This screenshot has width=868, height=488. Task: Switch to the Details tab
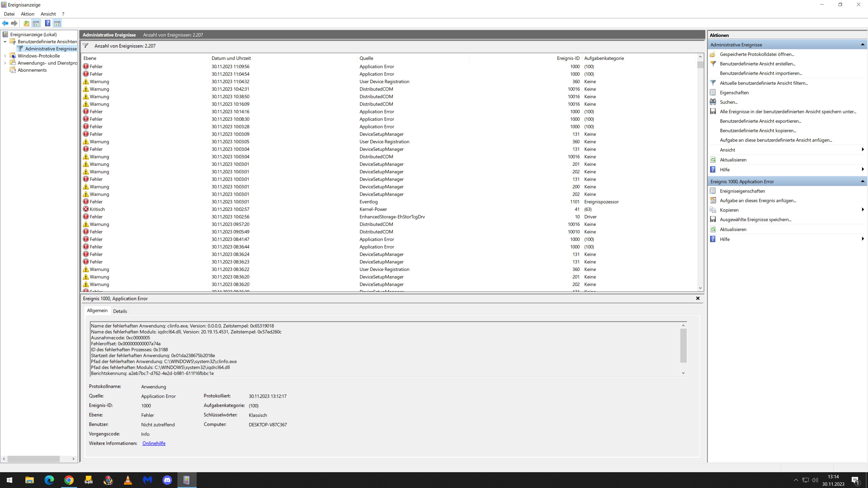120,311
